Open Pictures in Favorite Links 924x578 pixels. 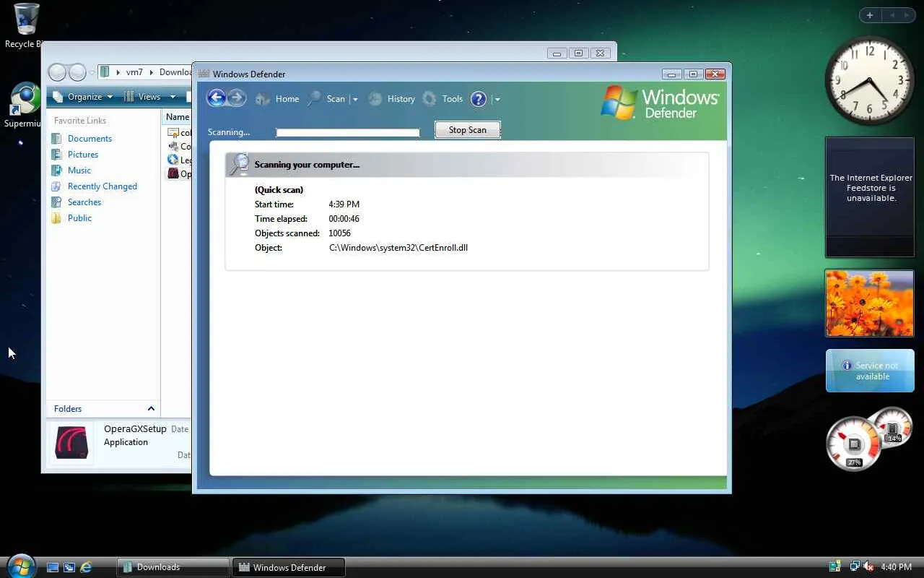click(83, 155)
